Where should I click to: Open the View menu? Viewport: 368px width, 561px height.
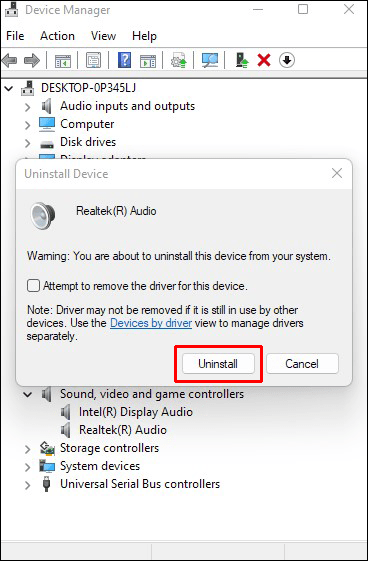[103, 36]
